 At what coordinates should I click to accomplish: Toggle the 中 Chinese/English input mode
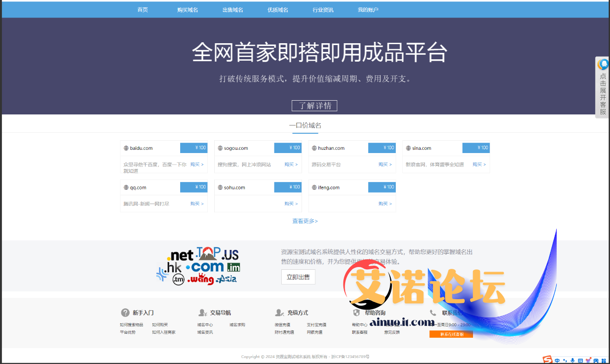click(x=557, y=360)
